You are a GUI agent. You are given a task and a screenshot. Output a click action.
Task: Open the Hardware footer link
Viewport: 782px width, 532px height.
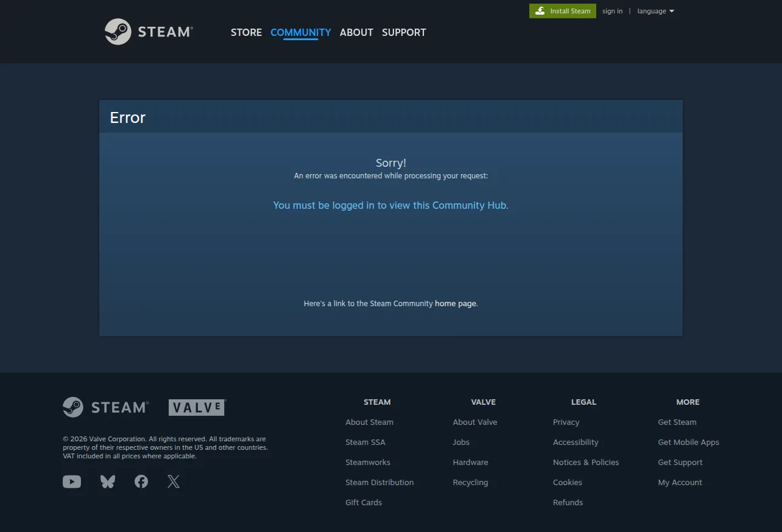[470, 462]
